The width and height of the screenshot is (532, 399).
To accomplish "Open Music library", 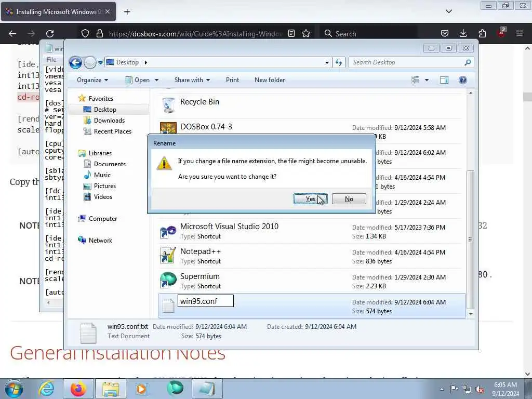I will click(x=102, y=175).
